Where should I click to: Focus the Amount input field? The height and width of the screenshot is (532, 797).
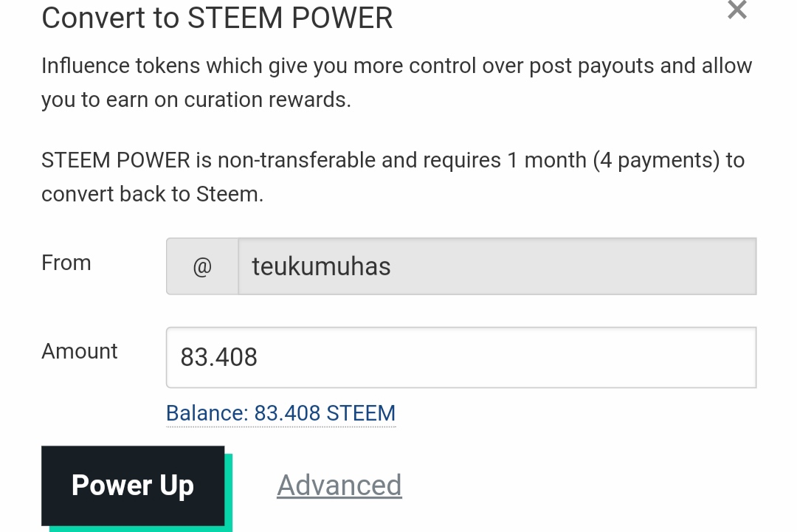(x=461, y=357)
